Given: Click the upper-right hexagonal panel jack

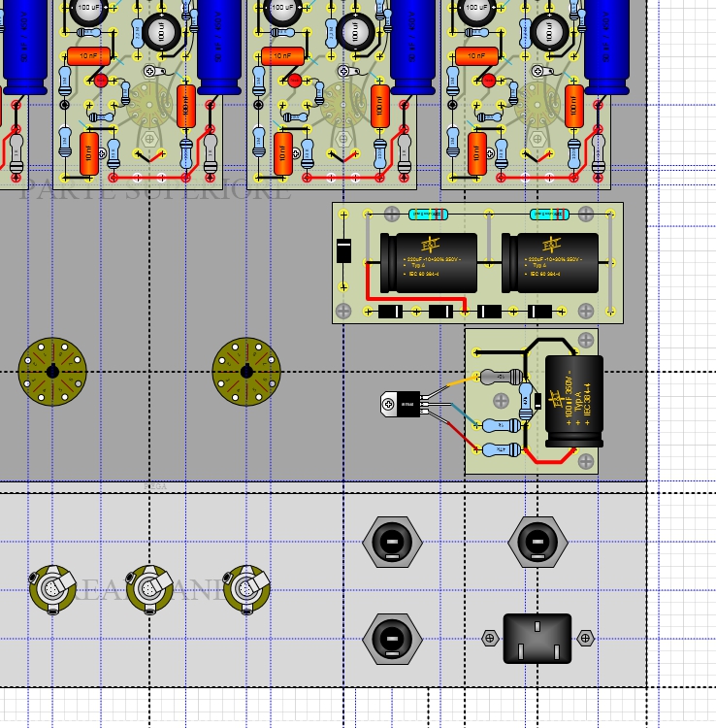Looking at the screenshot, I should tap(537, 541).
